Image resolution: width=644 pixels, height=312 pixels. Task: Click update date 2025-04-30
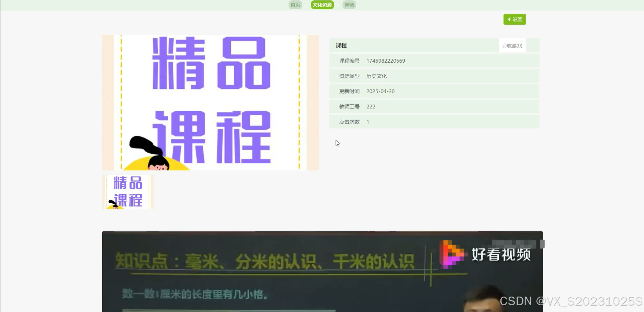[380, 91]
